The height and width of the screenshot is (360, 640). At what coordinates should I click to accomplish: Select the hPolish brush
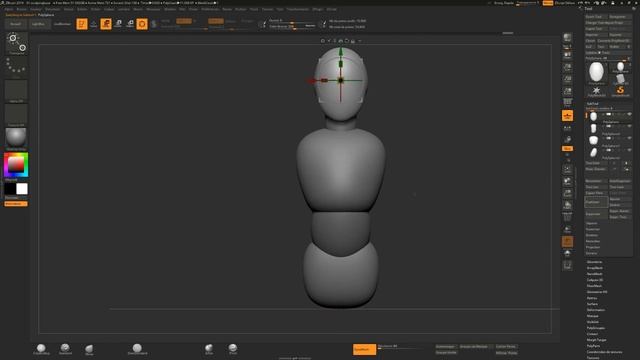tap(209, 349)
